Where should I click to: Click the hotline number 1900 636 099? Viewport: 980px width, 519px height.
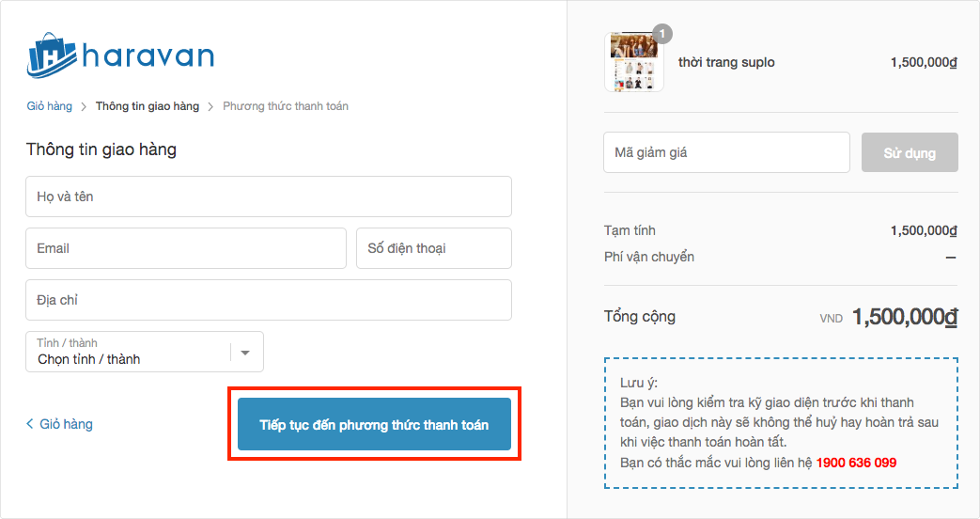coord(856,463)
